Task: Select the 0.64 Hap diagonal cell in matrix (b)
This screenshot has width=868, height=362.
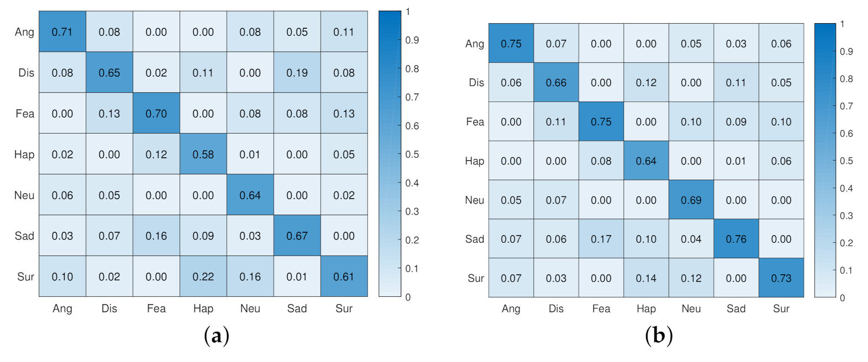Action: 646,160
